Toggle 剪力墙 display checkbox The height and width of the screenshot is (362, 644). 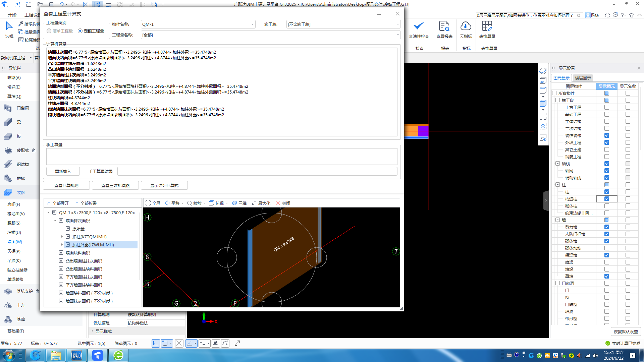[x=606, y=227]
